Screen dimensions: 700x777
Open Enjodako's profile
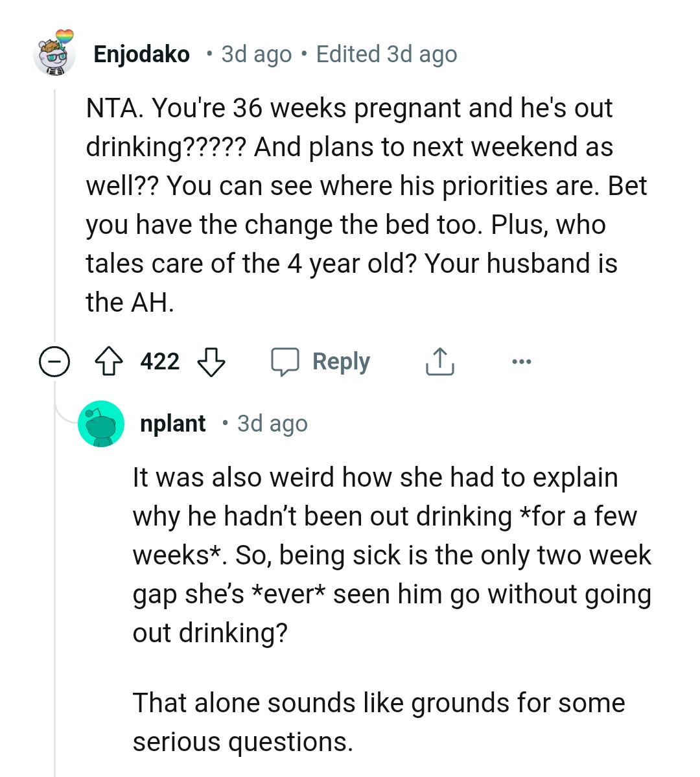click(142, 54)
